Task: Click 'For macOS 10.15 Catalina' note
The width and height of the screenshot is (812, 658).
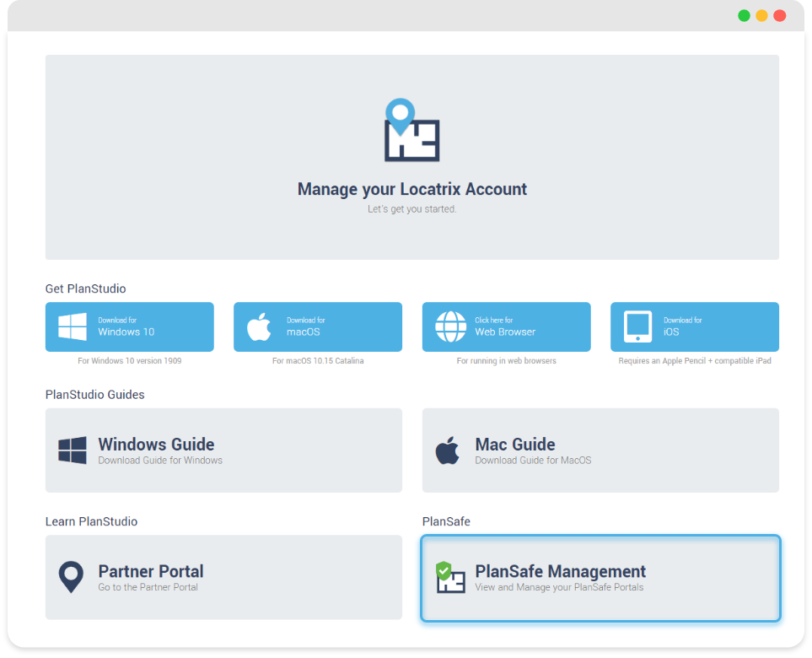Action: tap(318, 360)
